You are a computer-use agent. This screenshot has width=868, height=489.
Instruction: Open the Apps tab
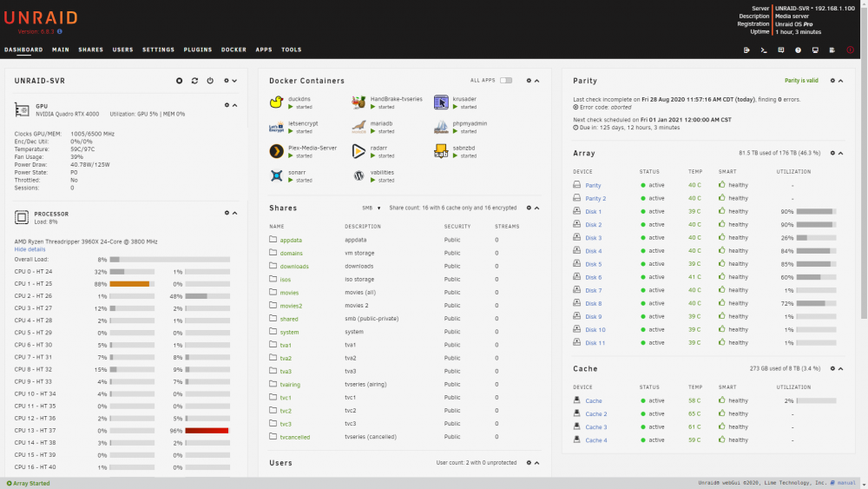point(264,50)
